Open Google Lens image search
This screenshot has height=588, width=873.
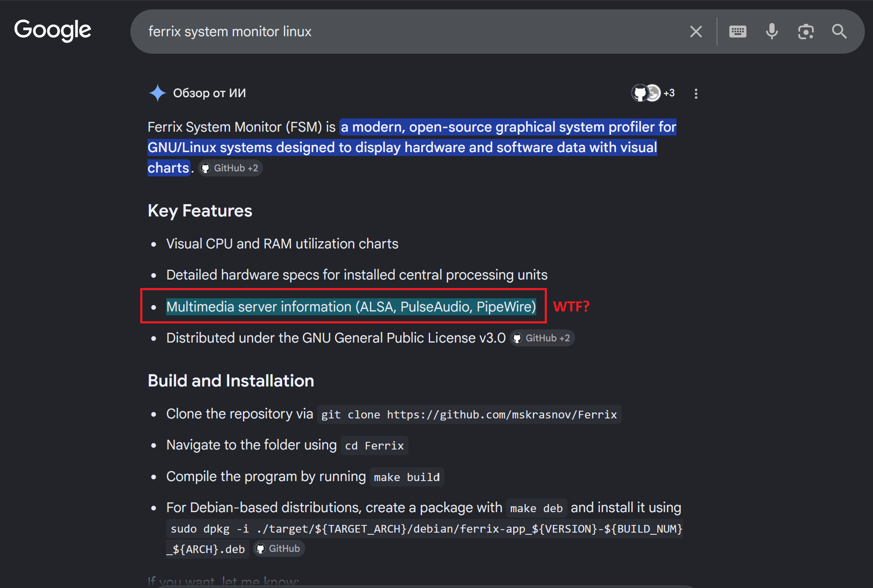point(806,32)
